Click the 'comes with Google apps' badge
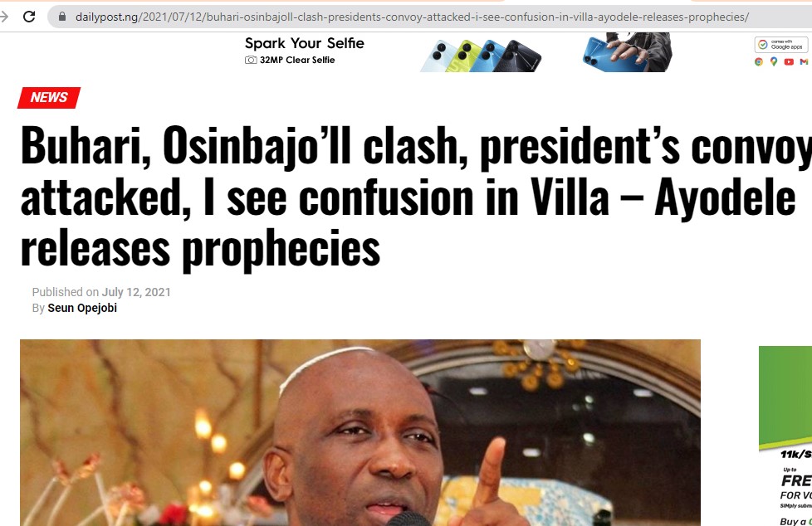This screenshot has height=526, width=812. pyautogui.click(x=781, y=45)
